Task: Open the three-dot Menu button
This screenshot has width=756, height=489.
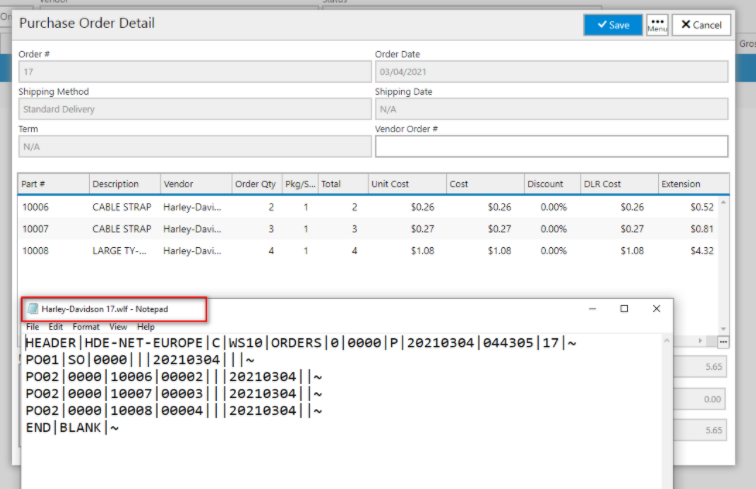Action: click(x=657, y=25)
